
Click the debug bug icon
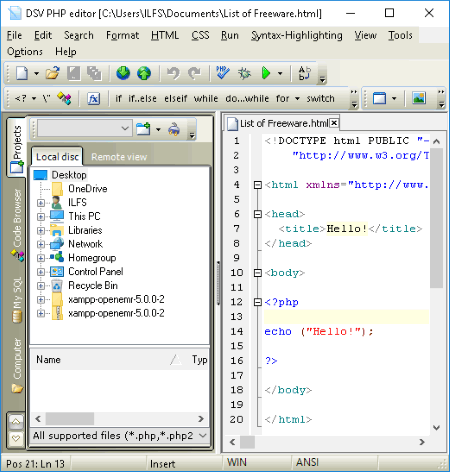(x=244, y=73)
